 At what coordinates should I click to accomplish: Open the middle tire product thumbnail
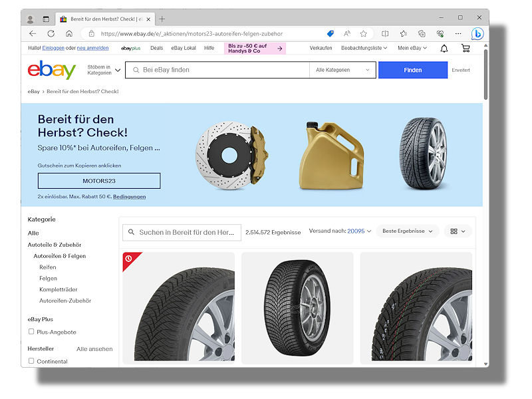tap(297, 308)
